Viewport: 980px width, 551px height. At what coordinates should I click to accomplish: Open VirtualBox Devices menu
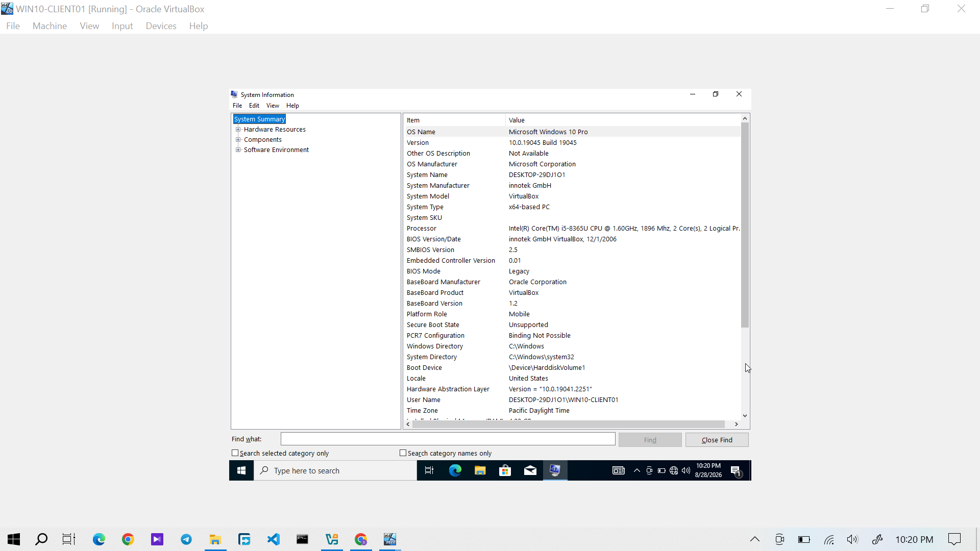point(161,26)
